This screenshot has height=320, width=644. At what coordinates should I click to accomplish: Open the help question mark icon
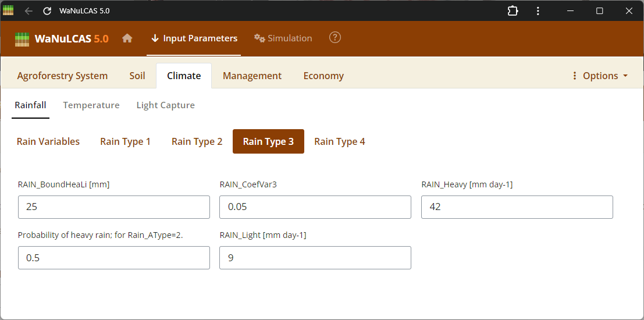point(335,38)
